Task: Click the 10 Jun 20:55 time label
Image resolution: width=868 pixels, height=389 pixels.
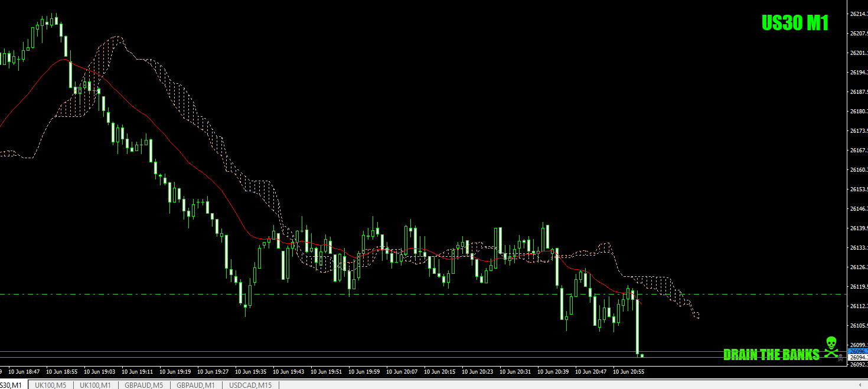Action: click(629, 372)
